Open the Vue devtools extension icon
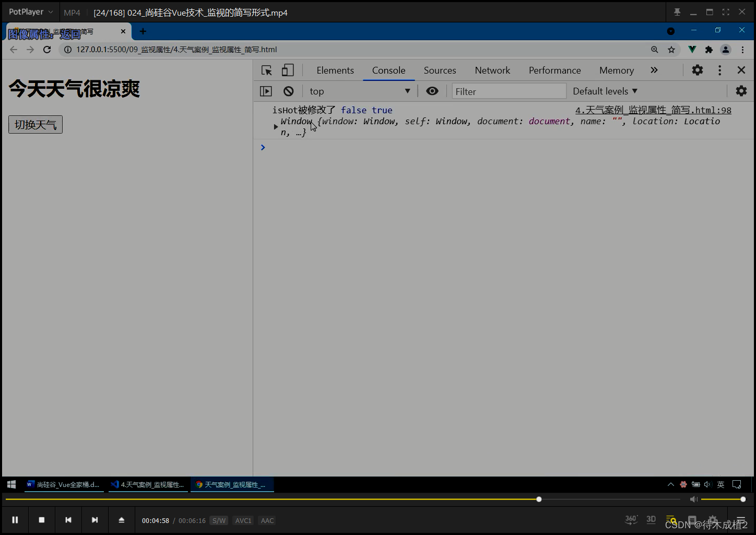Screen dimensions: 756x535 (692, 50)
